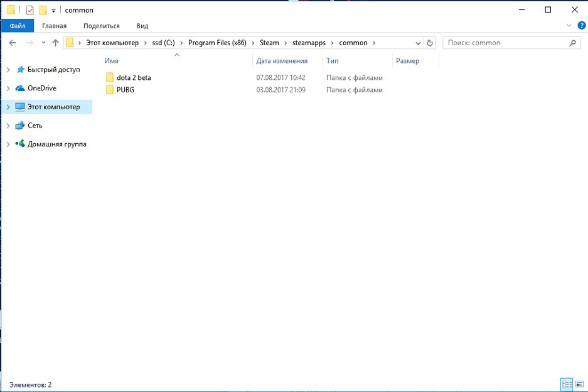Viewport: 588px width, 392px height.
Task: Open the blue Help question mark icon
Action: pos(581,26)
